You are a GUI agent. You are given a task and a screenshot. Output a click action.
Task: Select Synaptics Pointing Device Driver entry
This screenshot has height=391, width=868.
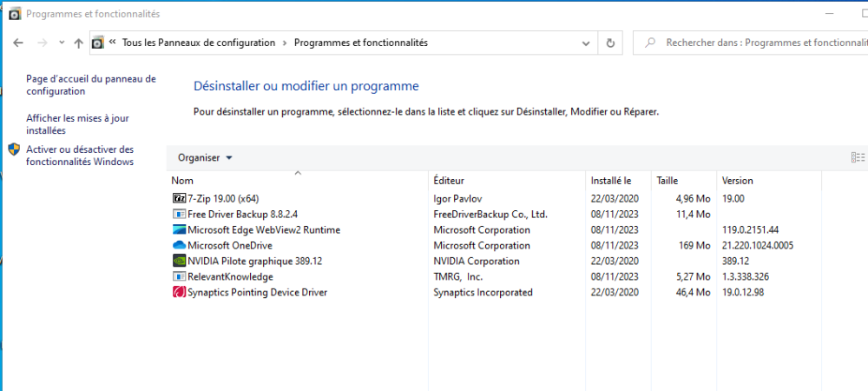point(258,293)
